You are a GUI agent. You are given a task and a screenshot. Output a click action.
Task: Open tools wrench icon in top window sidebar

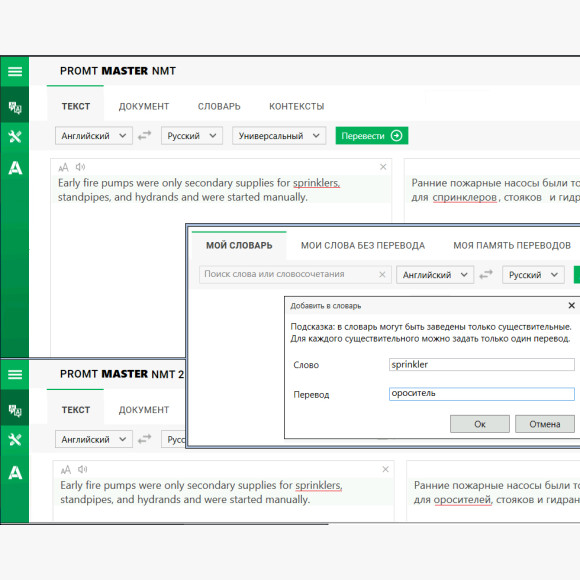pyautogui.click(x=15, y=136)
